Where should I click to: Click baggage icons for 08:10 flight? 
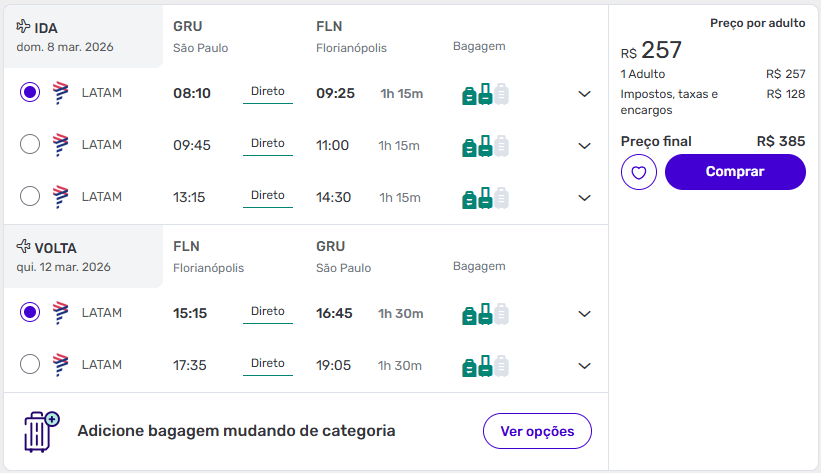485,94
